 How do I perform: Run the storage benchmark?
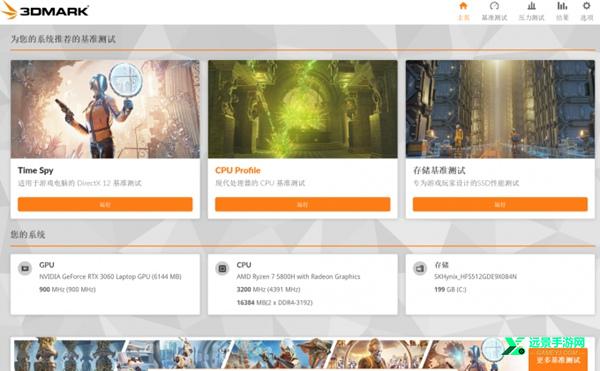(500, 204)
